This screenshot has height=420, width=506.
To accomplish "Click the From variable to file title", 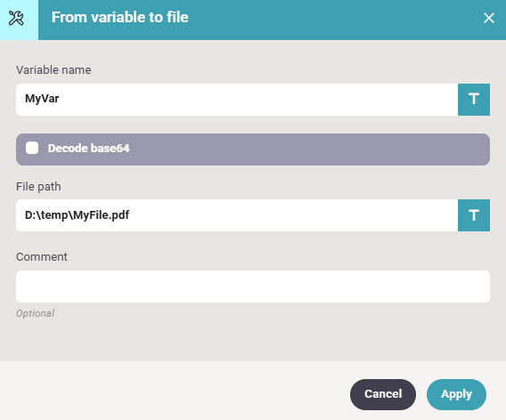I will pyautogui.click(x=119, y=18).
